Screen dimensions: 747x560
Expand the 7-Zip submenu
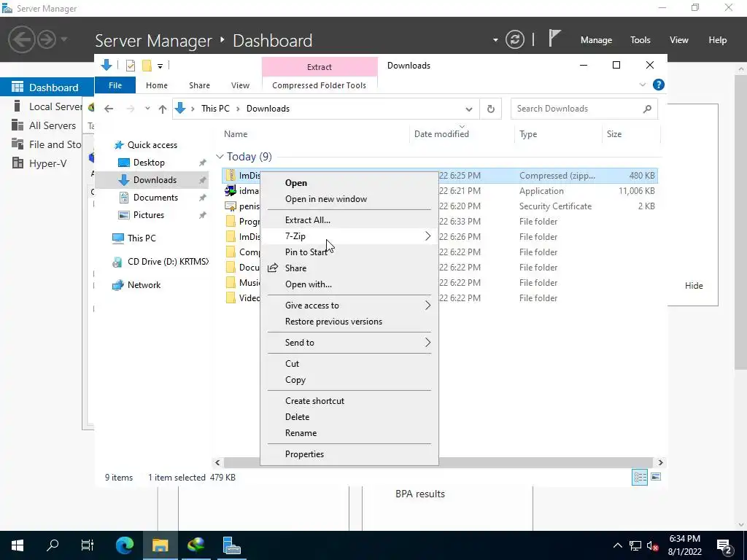point(349,236)
